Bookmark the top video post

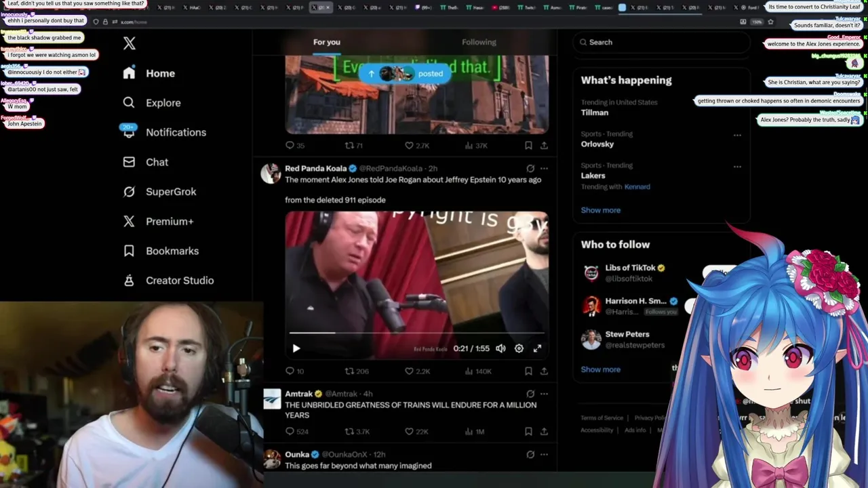[528, 145]
